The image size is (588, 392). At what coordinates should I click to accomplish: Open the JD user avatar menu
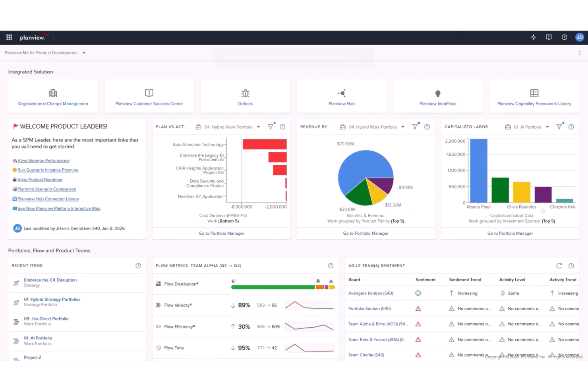click(580, 37)
